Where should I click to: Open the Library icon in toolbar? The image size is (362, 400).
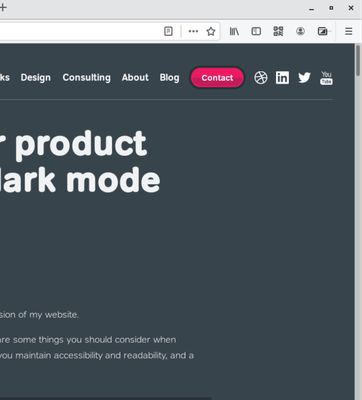(234, 31)
